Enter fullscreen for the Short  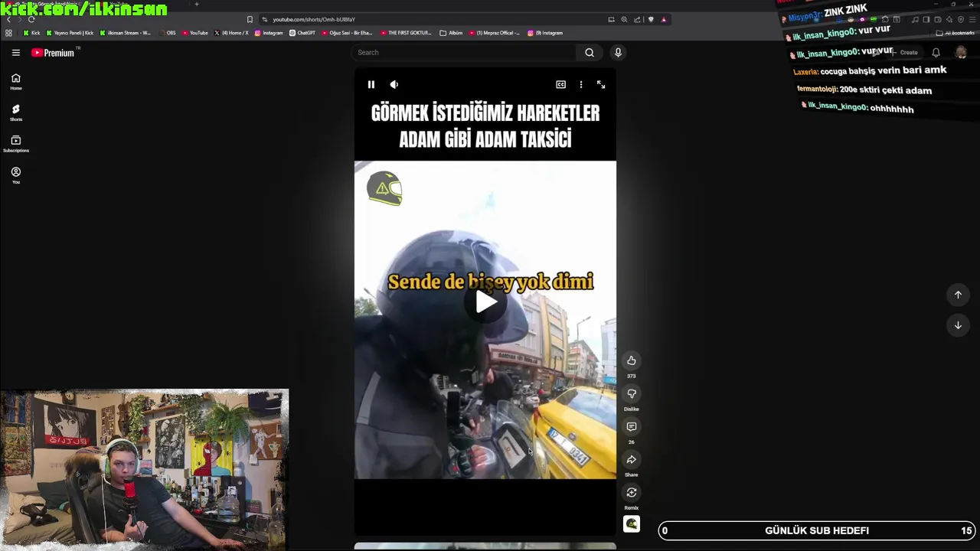pyautogui.click(x=601, y=84)
